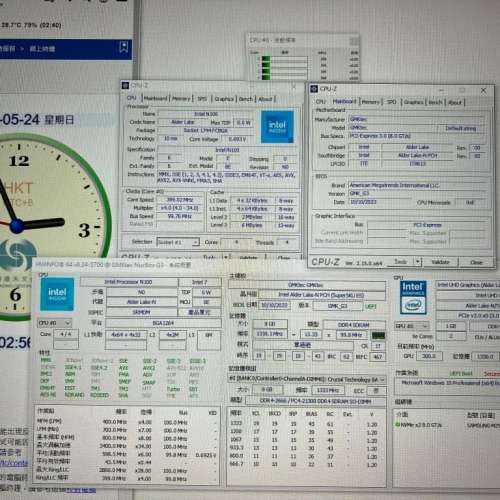Open About tab in the right CPU-Z window
500x500 pixels.
tap(455, 103)
